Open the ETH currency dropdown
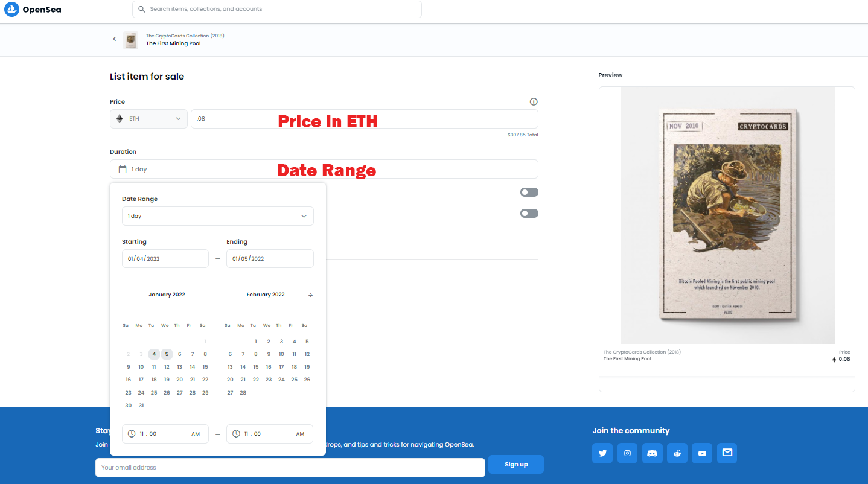 (x=148, y=118)
